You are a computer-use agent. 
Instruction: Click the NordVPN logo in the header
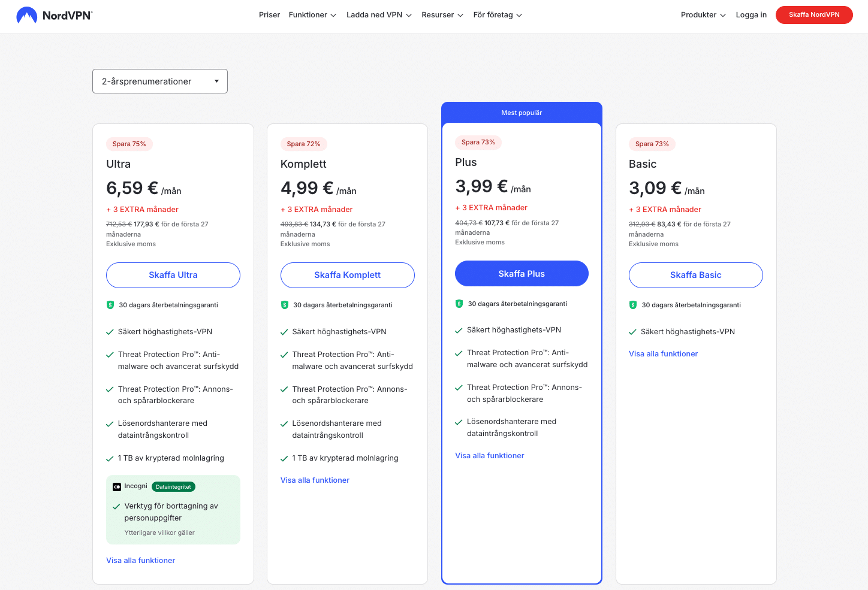[55, 15]
